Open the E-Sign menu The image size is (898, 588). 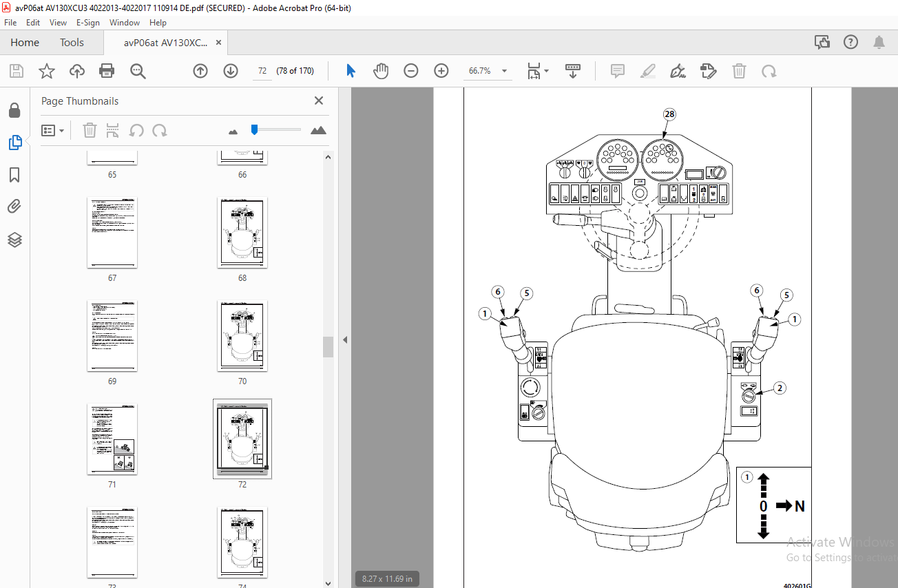pyautogui.click(x=88, y=23)
